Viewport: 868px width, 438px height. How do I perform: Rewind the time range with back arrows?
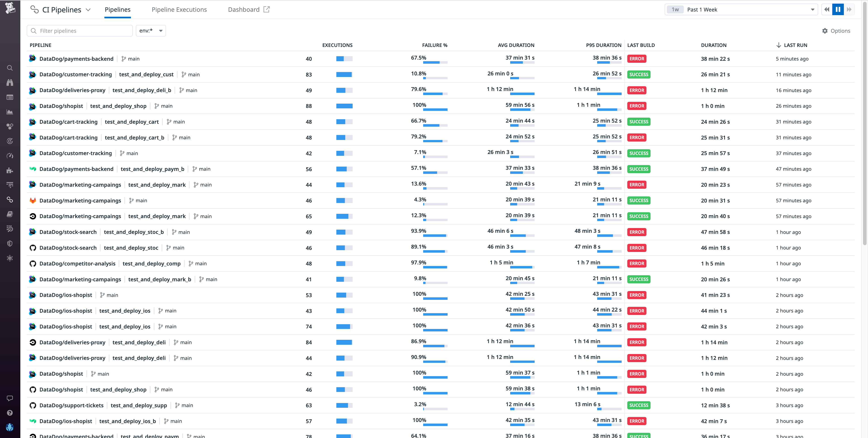(827, 9)
